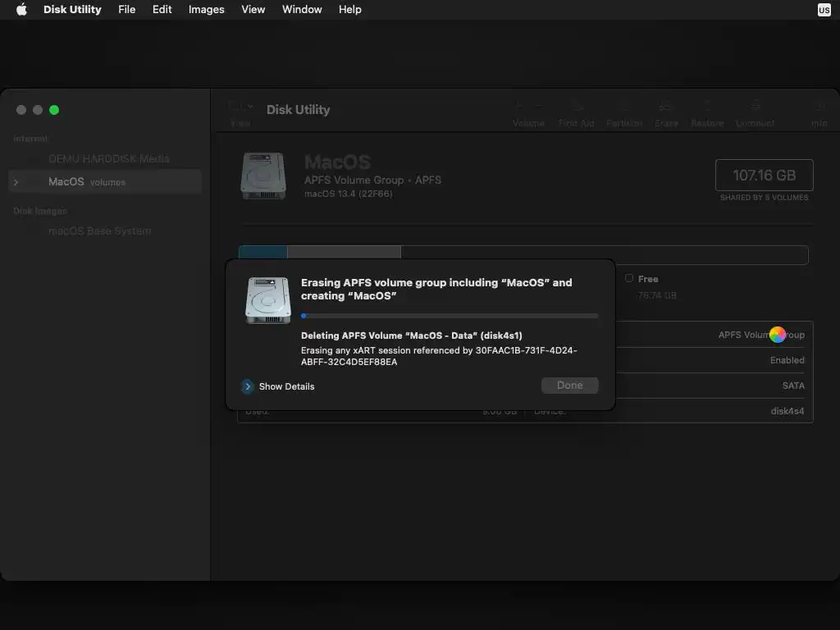The height and width of the screenshot is (630, 840).
Task: Click the 76.74 GB free value
Action: 657,295
